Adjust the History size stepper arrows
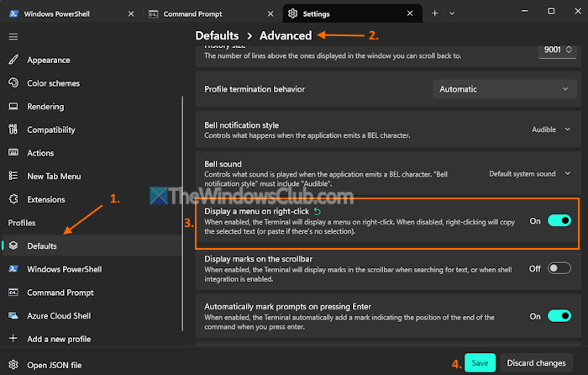588x375 pixels. [x=569, y=50]
